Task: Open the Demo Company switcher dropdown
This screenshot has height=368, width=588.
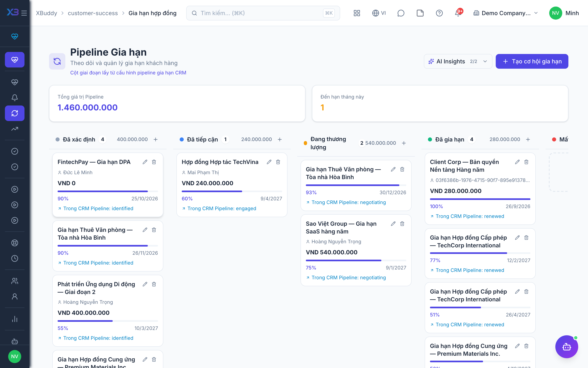Action: pos(505,13)
